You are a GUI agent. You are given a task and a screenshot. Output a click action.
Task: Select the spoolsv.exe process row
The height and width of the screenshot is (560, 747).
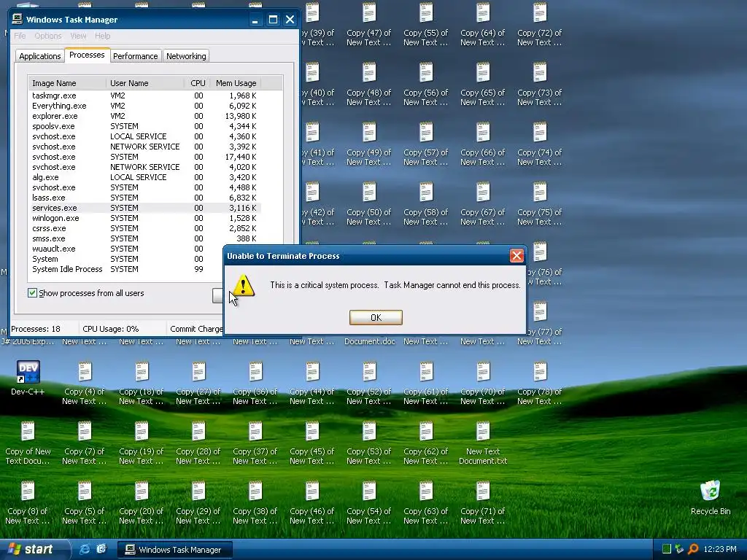pyautogui.click(x=144, y=126)
